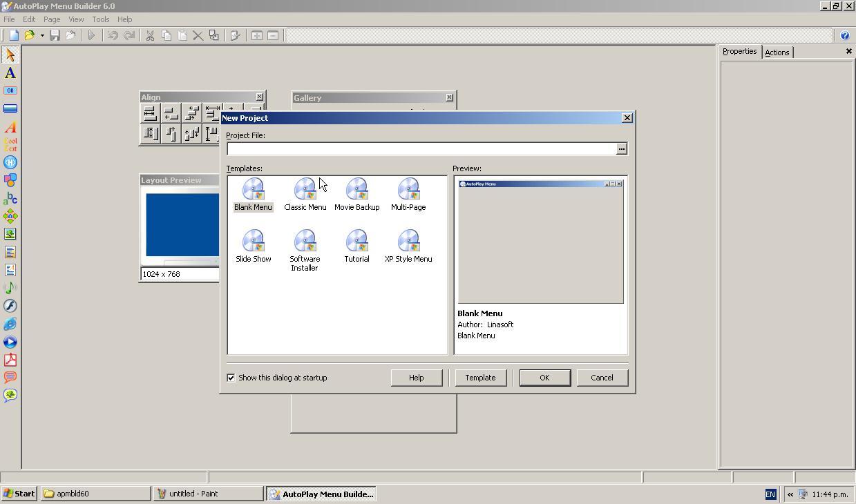This screenshot has width=856, height=504.
Task: Switch to the Actions tab
Action: [777, 52]
